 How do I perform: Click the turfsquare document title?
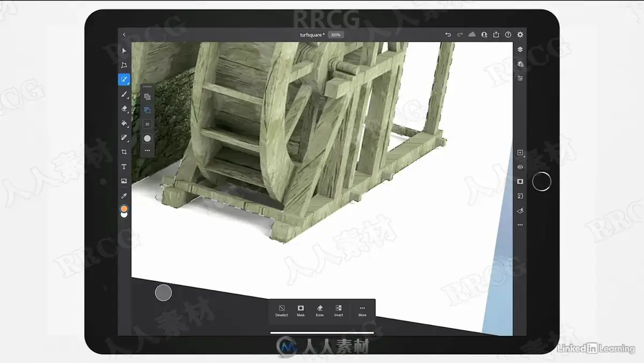[x=312, y=34]
